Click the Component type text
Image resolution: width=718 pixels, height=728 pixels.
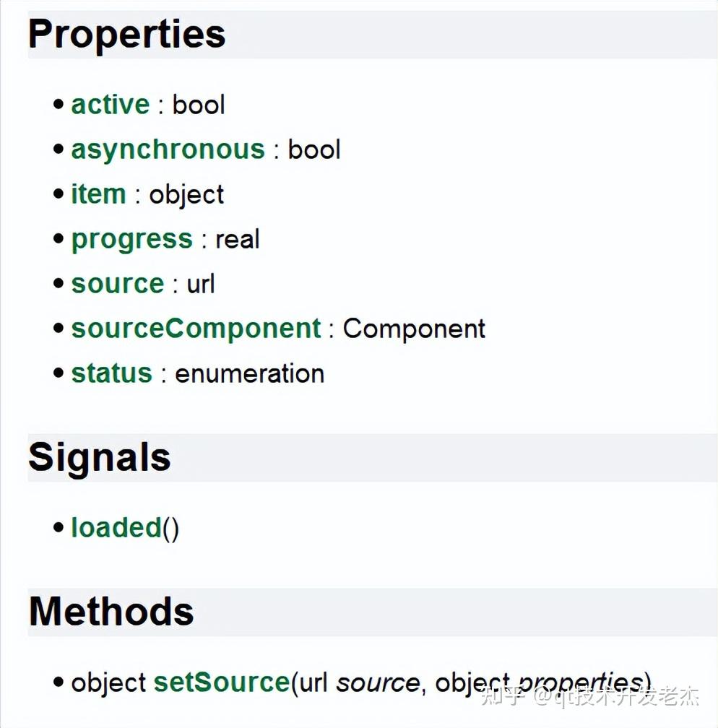pyautogui.click(x=414, y=329)
